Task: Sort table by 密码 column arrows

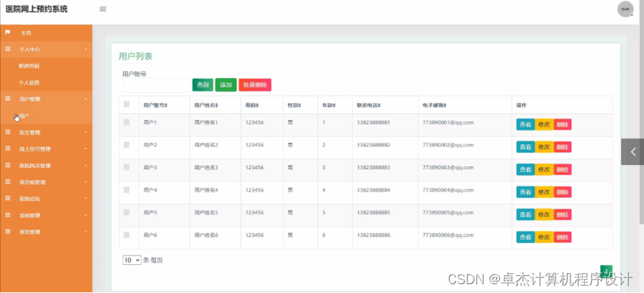Action: tap(257, 106)
